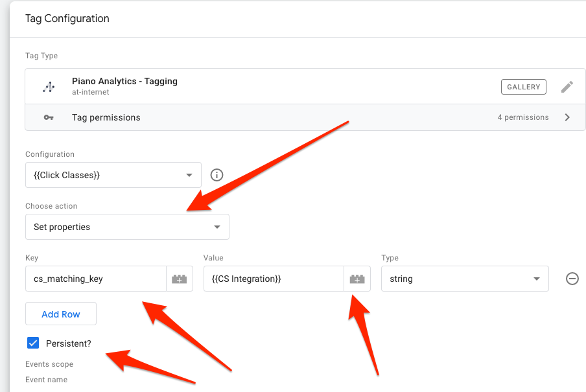Click the key icon beside Tag permissions
The image size is (586, 392).
pyautogui.click(x=49, y=117)
